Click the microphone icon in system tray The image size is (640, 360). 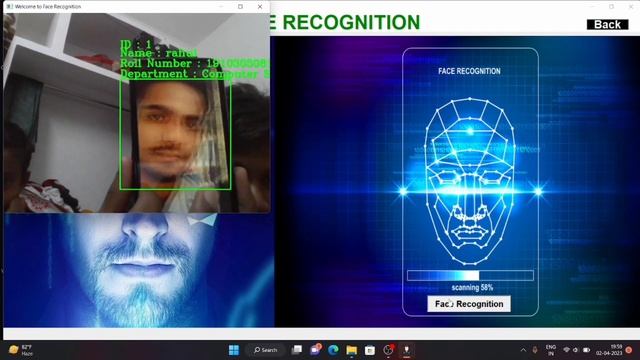click(535, 350)
